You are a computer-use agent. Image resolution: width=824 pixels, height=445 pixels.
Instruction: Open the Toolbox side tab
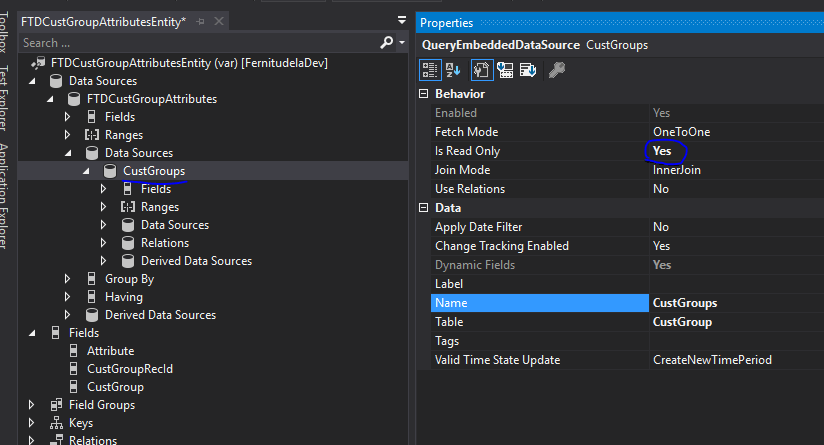[x=5, y=30]
